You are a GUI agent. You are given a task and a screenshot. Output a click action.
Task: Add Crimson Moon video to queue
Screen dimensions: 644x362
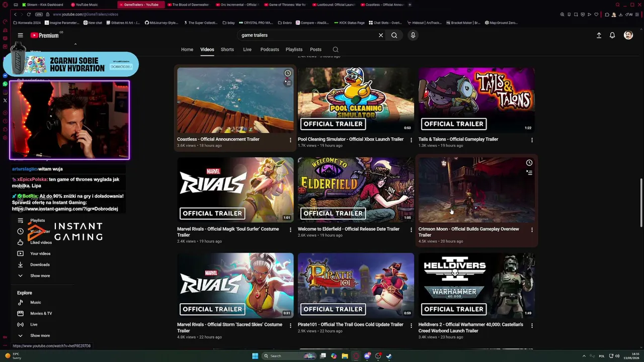click(x=529, y=172)
